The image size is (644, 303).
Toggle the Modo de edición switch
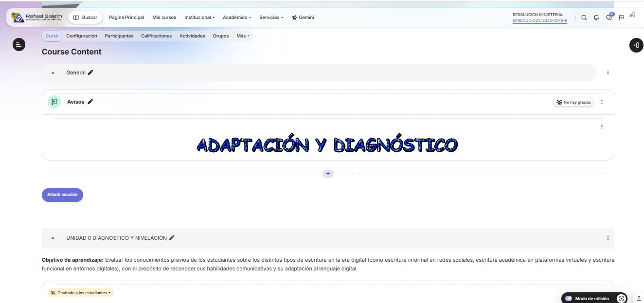coord(569,299)
